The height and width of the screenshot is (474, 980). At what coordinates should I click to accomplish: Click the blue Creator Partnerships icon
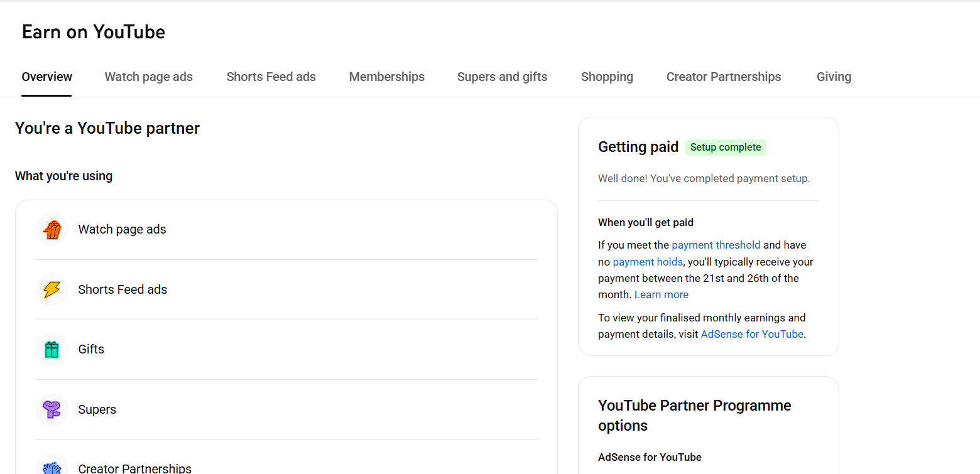pos(52,467)
